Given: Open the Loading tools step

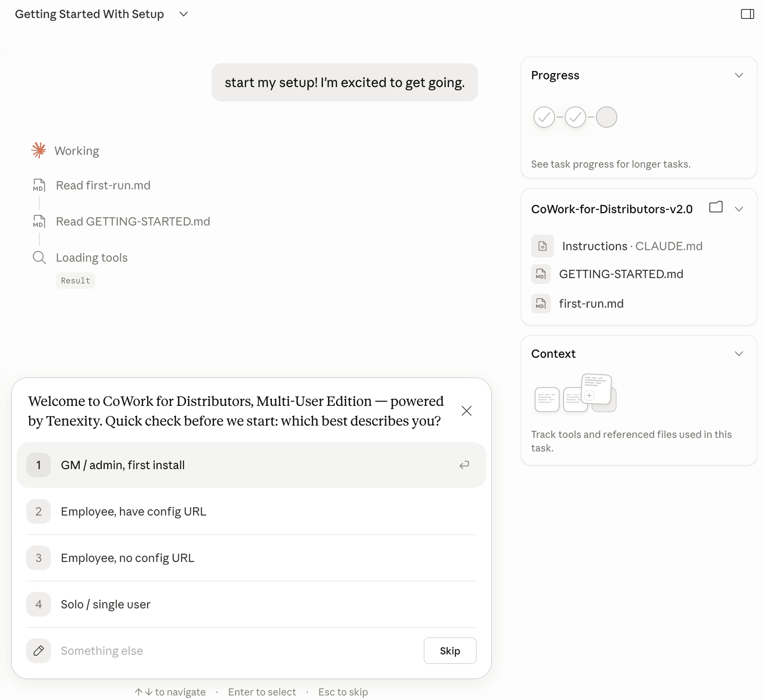Looking at the screenshot, I should 92,258.
